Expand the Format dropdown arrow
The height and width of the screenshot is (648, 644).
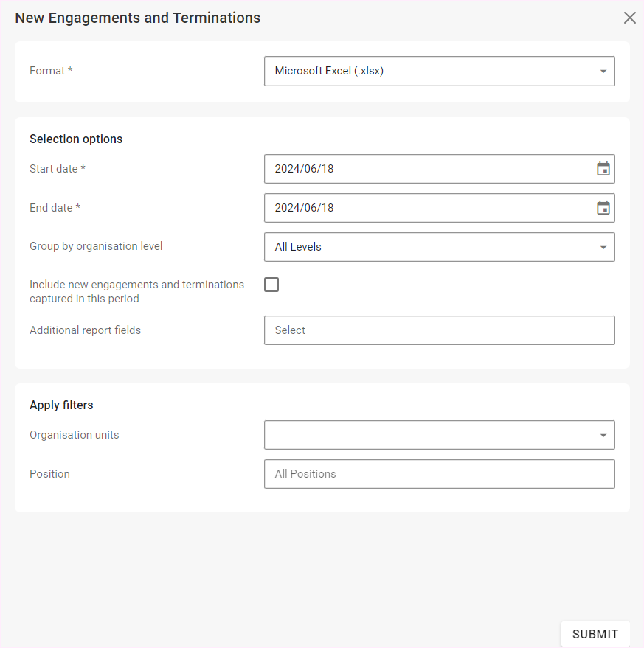pos(603,72)
